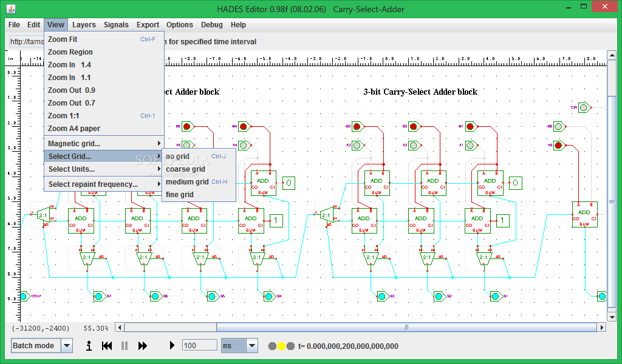This screenshot has height=364, width=622.
Task: Open the File menu
Action: [14, 24]
